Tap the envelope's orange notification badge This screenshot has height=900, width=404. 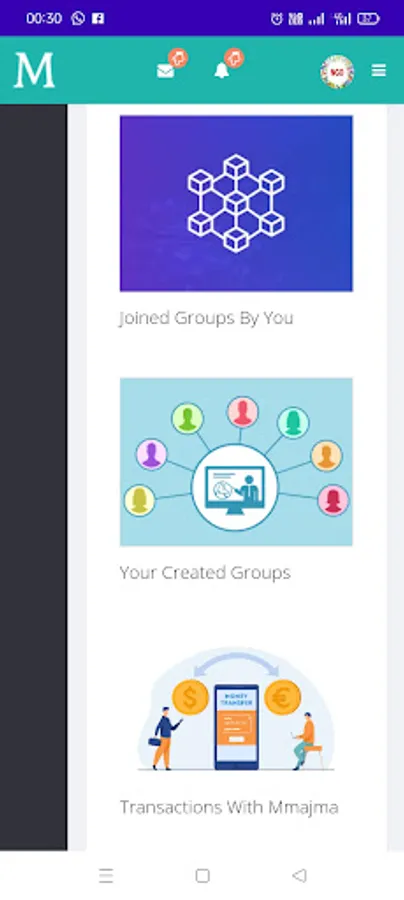pos(178,57)
